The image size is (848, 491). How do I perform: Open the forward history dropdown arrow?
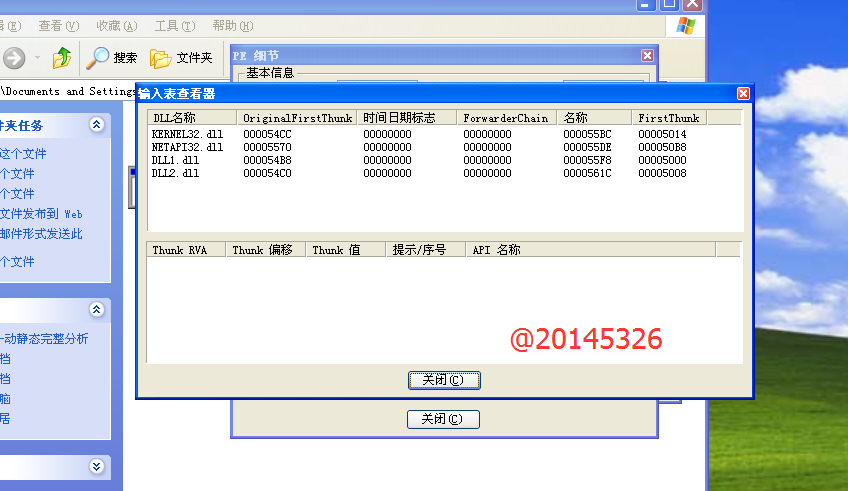(38, 58)
